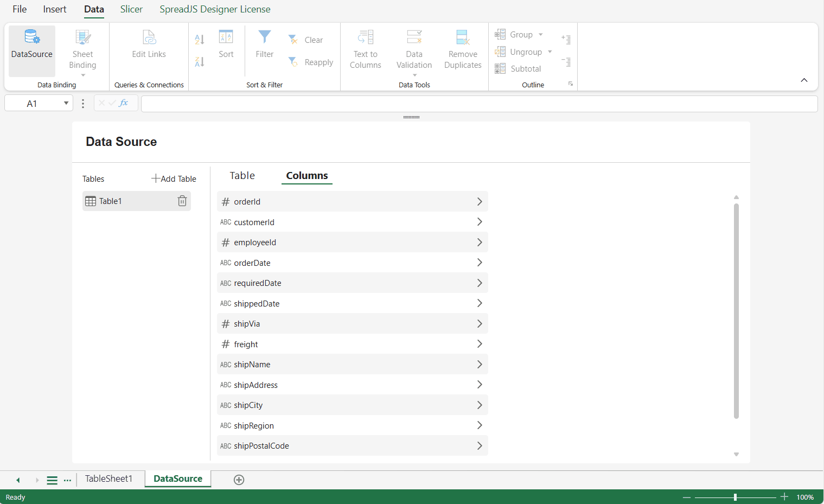Open the formula bar options dots

point(83,104)
